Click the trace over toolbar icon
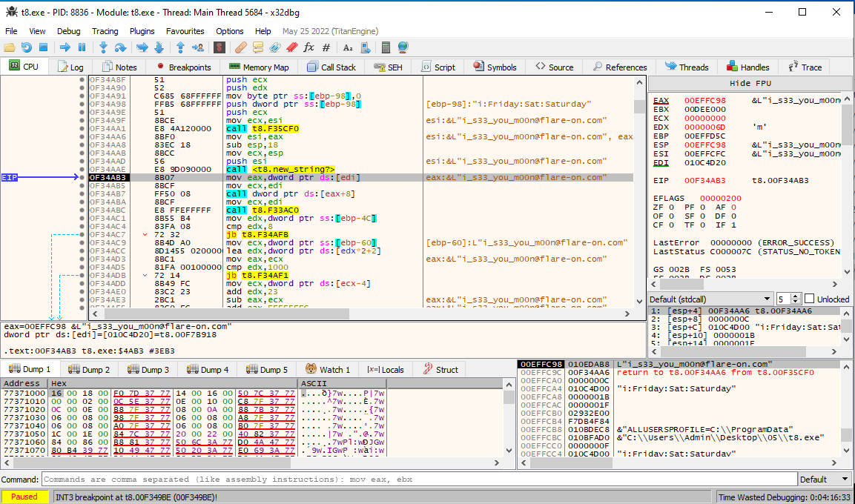 point(159,47)
